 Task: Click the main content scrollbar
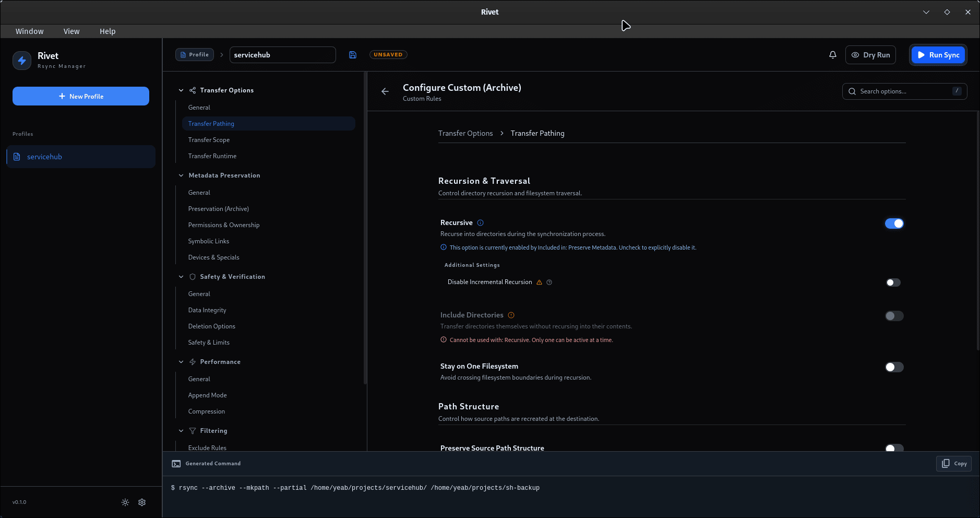(978, 230)
